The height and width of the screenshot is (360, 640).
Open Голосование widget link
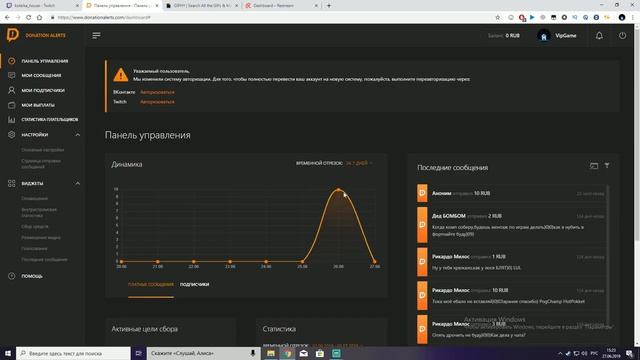34,248
